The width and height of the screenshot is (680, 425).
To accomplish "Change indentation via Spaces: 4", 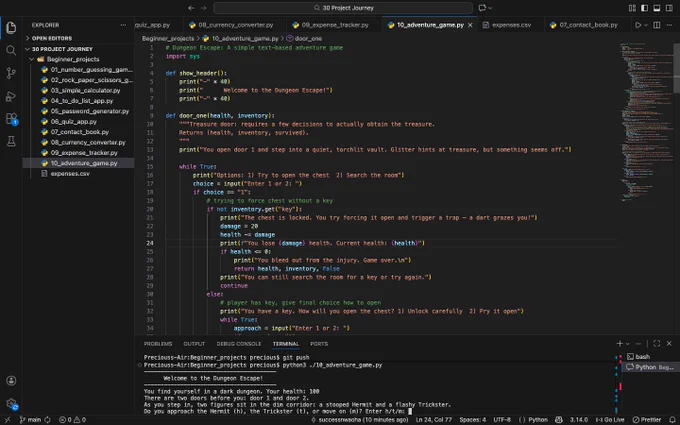I will (x=472, y=419).
